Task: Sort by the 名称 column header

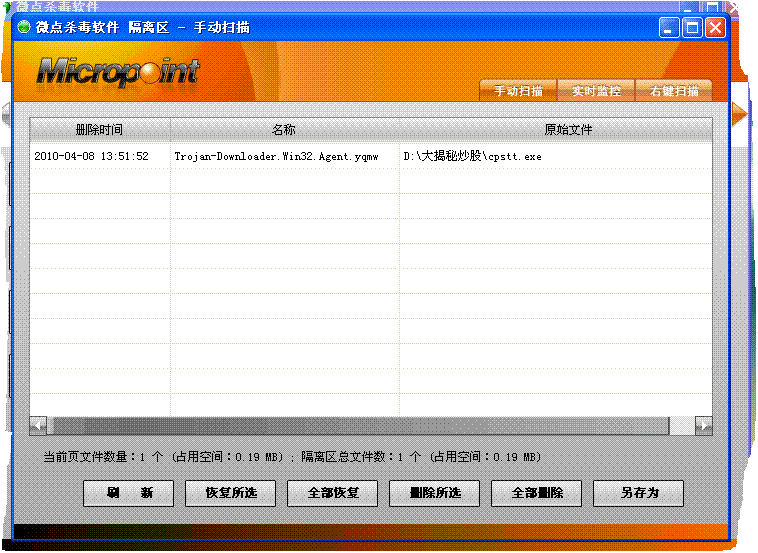Action: [284, 130]
